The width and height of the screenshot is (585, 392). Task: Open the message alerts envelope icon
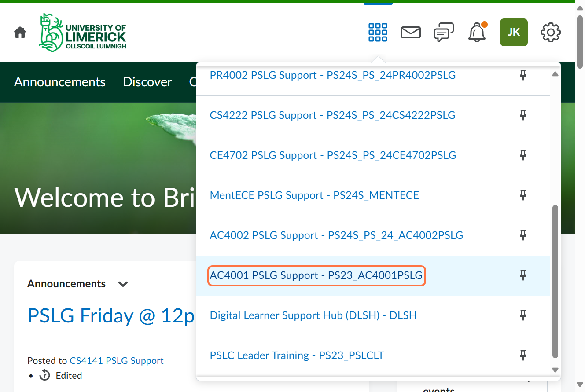point(411,33)
